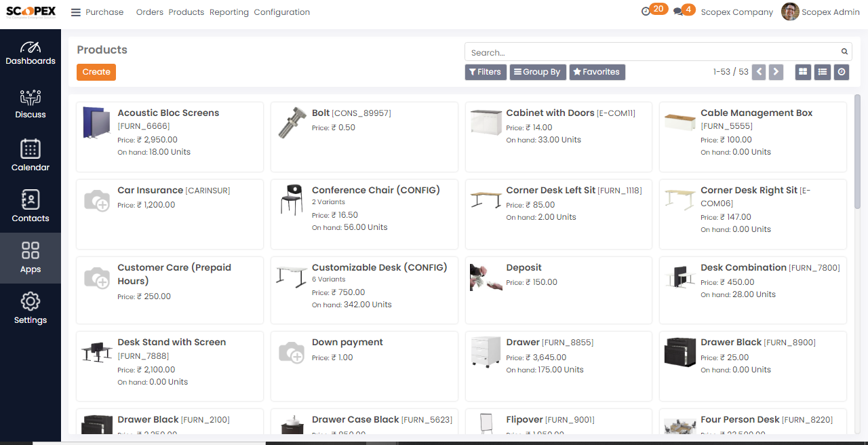Open Cable Management Box product

(753, 137)
